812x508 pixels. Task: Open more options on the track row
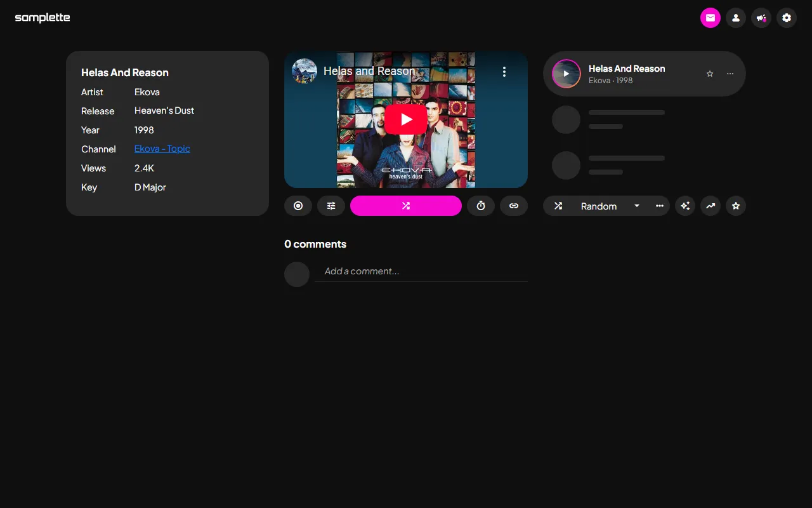point(730,74)
